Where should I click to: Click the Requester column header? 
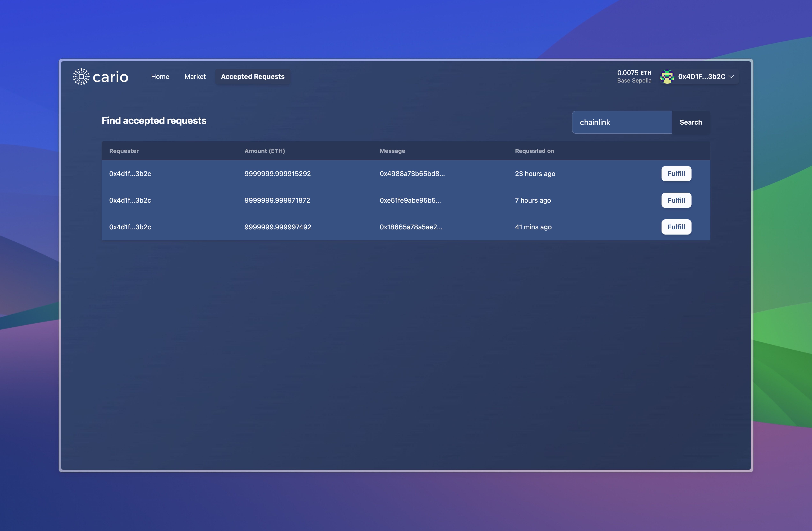(x=124, y=151)
